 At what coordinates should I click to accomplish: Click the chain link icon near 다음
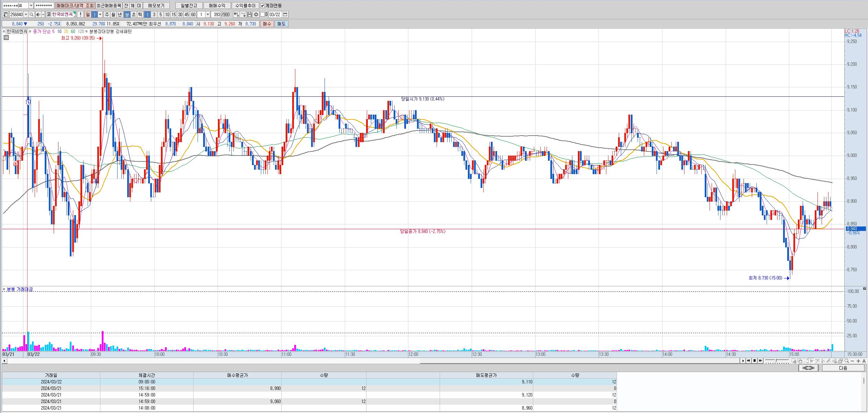tap(808, 368)
